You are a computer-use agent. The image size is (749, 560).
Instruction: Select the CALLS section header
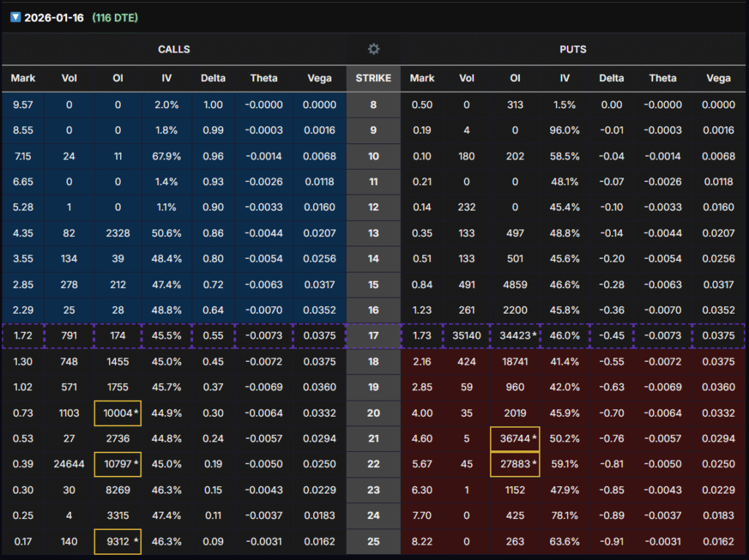coord(174,49)
